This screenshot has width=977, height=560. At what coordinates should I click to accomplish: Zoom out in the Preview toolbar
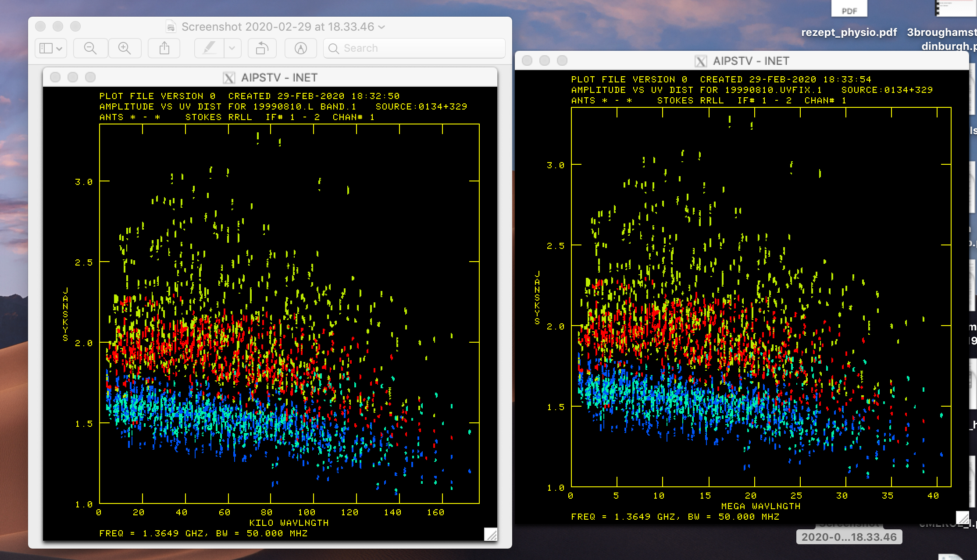click(90, 48)
